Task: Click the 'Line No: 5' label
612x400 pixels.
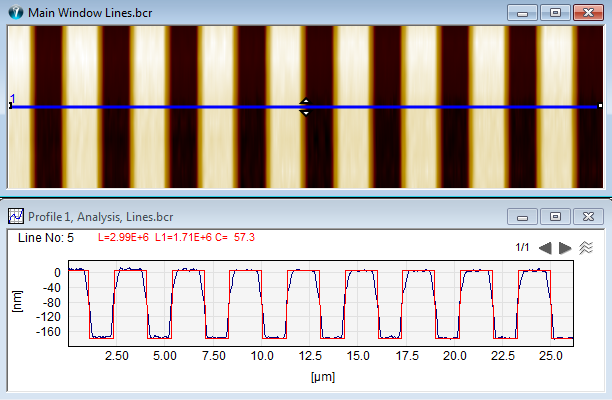Action: [46, 238]
